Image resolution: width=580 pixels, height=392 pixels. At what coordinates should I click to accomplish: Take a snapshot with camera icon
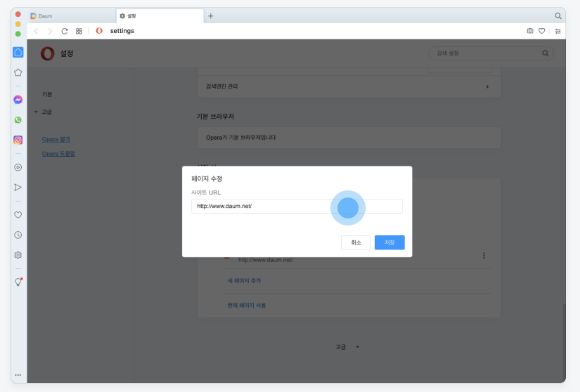point(530,31)
